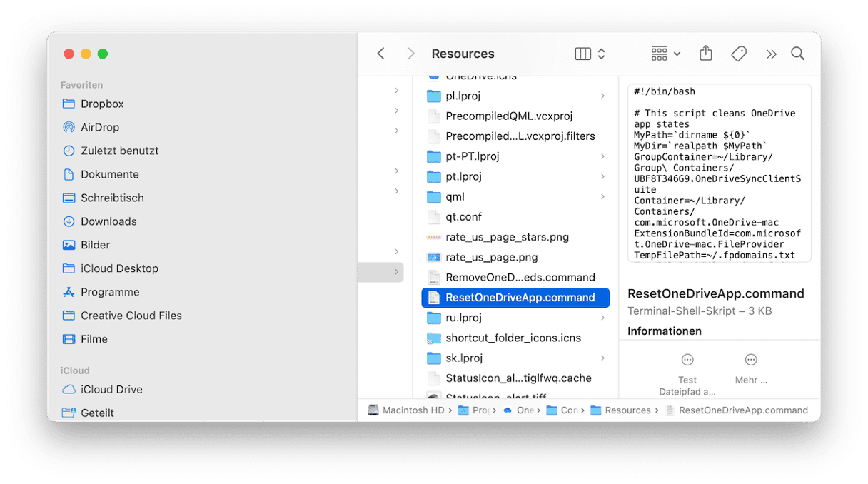Open iCloud Desktop in the sidebar

pyautogui.click(x=119, y=268)
